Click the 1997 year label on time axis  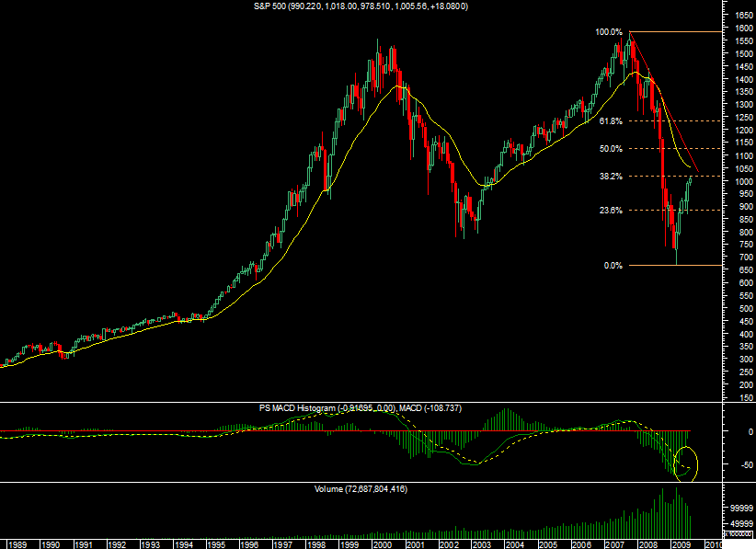[283, 544]
